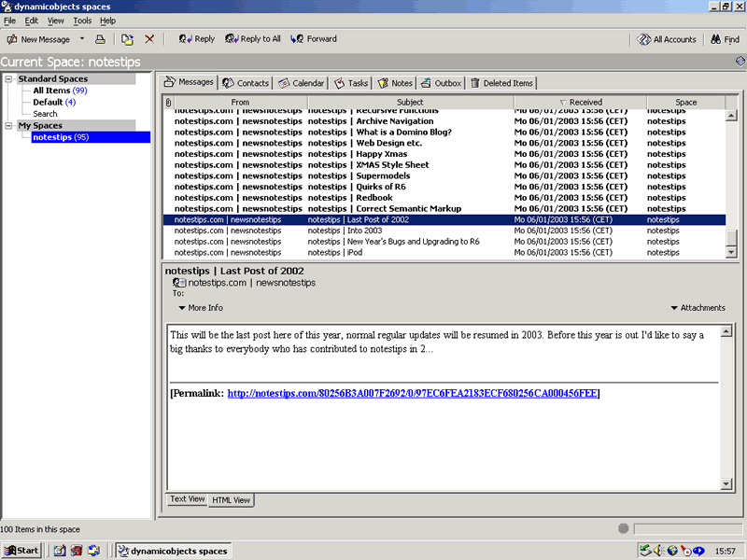The height and width of the screenshot is (560, 747).
Task: Open the File menu
Action: click(9, 21)
